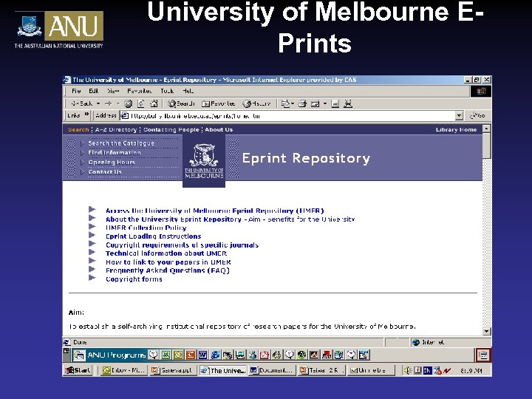Viewport: 532px width, 399px height.
Task: Click the Go button beside the address bar
Action: pyautogui.click(x=477, y=116)
